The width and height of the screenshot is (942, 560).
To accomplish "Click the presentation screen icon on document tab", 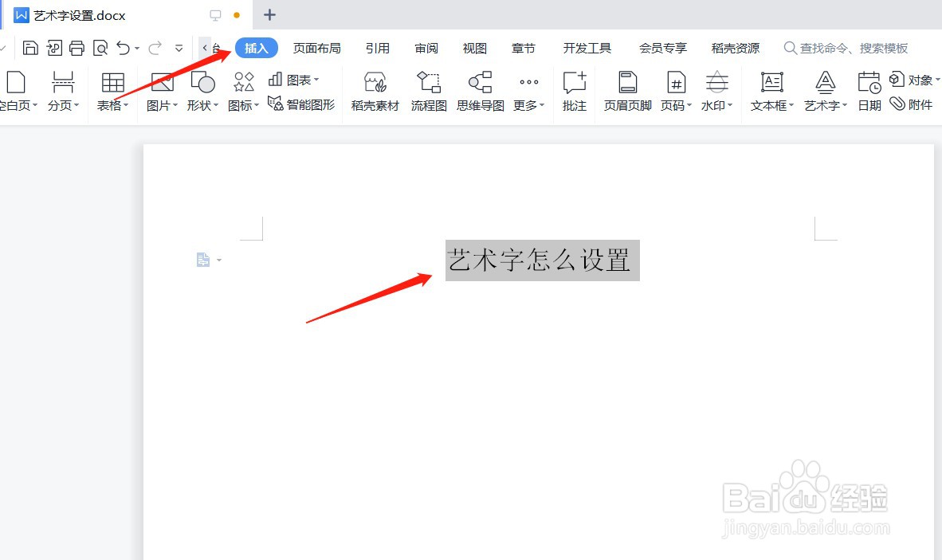I will click(215, 15).
